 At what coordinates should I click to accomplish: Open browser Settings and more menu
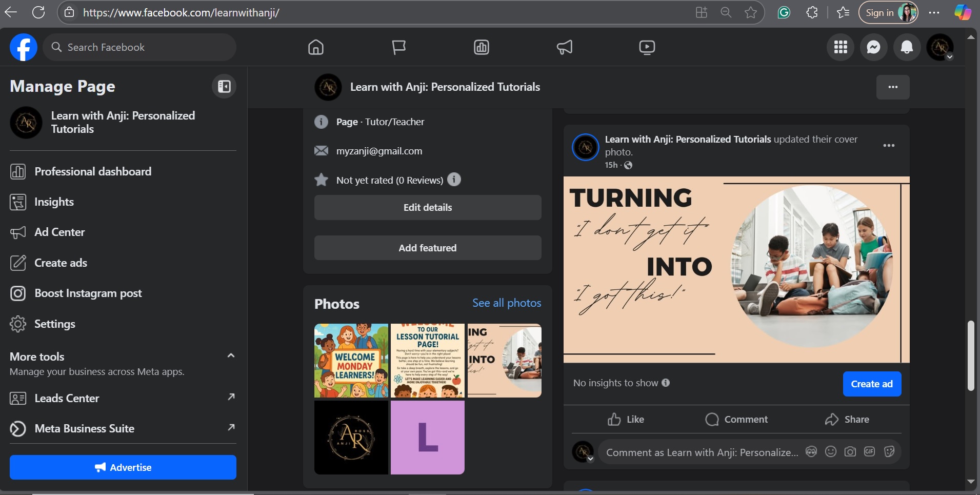click(934, 12)
